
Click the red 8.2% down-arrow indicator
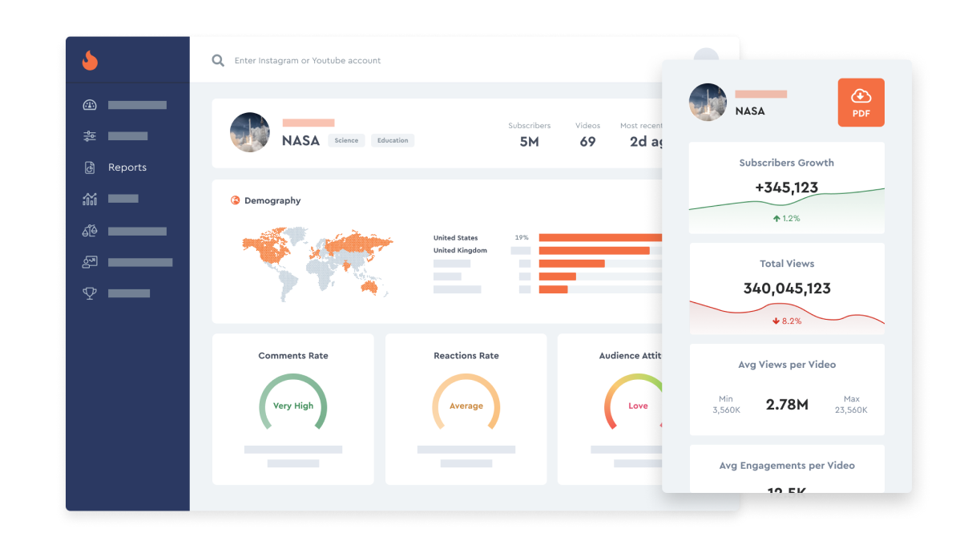(787, 321)
